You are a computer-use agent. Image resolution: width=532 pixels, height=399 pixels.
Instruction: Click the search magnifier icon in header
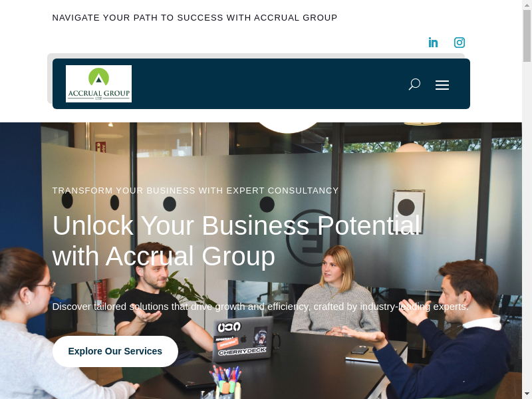(x=414, y=84)
